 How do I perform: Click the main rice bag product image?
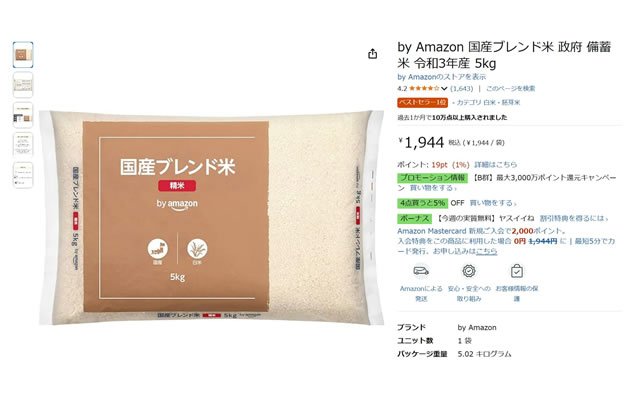click(212, 217)
